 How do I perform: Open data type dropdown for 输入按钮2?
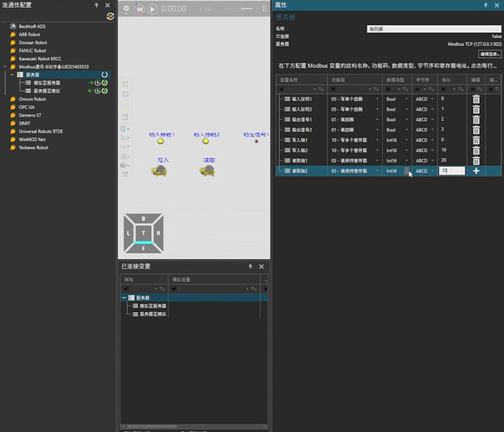(x=406, y=109)
